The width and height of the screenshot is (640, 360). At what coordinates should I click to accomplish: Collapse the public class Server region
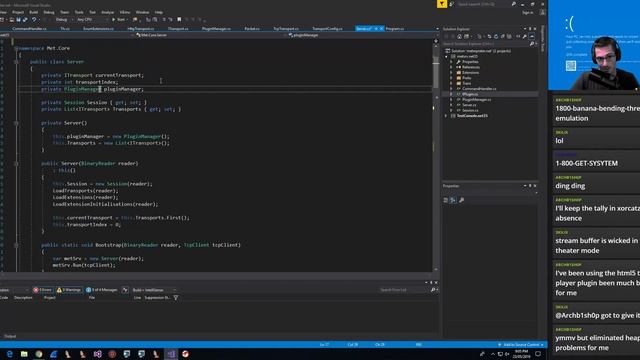[x=16, y=62]
